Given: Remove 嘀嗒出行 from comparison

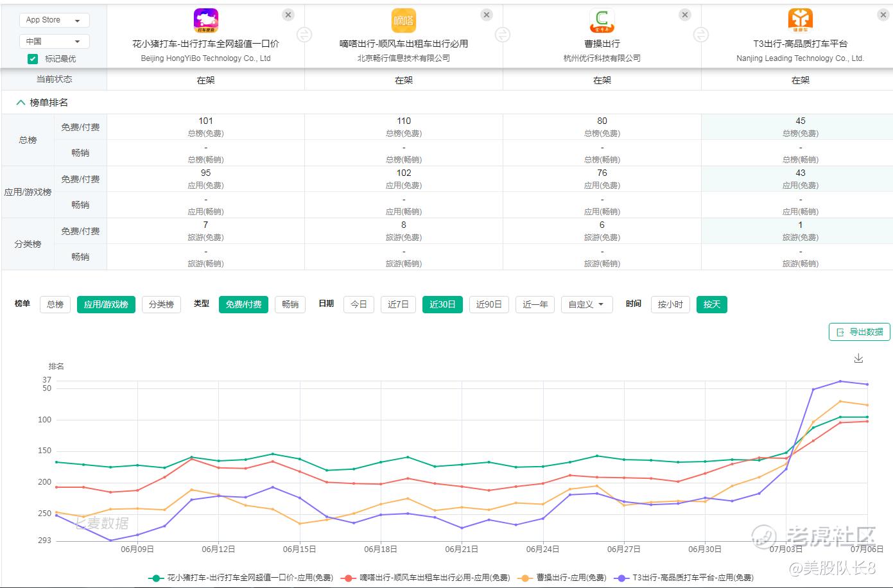Looking at the screenshot, I should tap(487, 15).
